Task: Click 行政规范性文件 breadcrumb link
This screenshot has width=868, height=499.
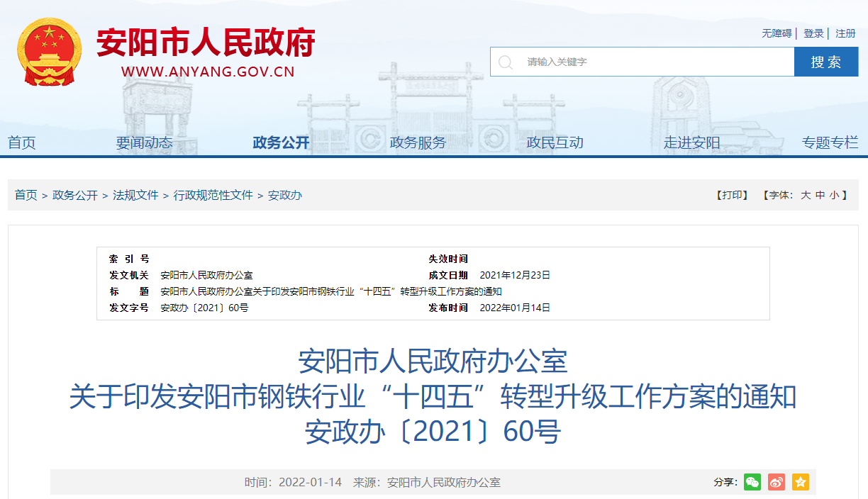Action: click(213, 195)
